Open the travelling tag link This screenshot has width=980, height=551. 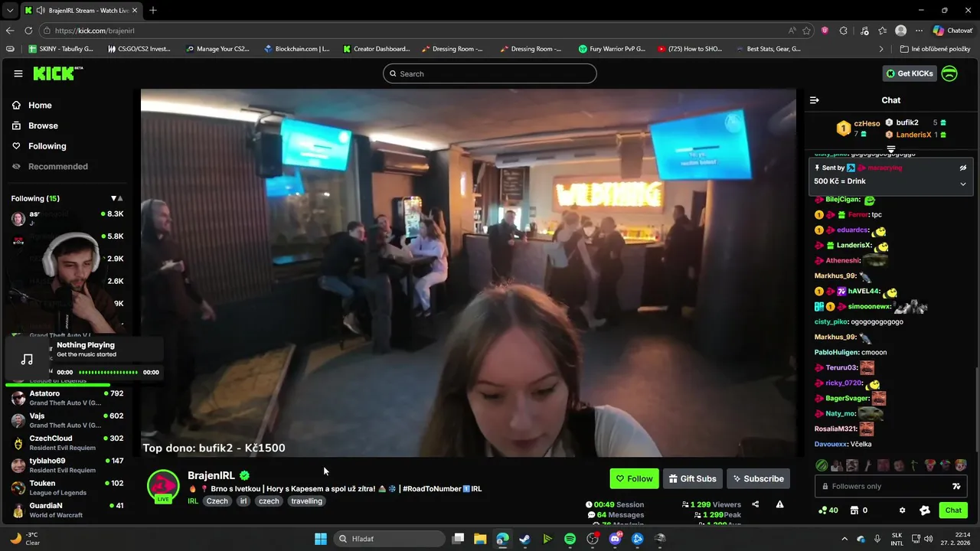click(307, 501)
